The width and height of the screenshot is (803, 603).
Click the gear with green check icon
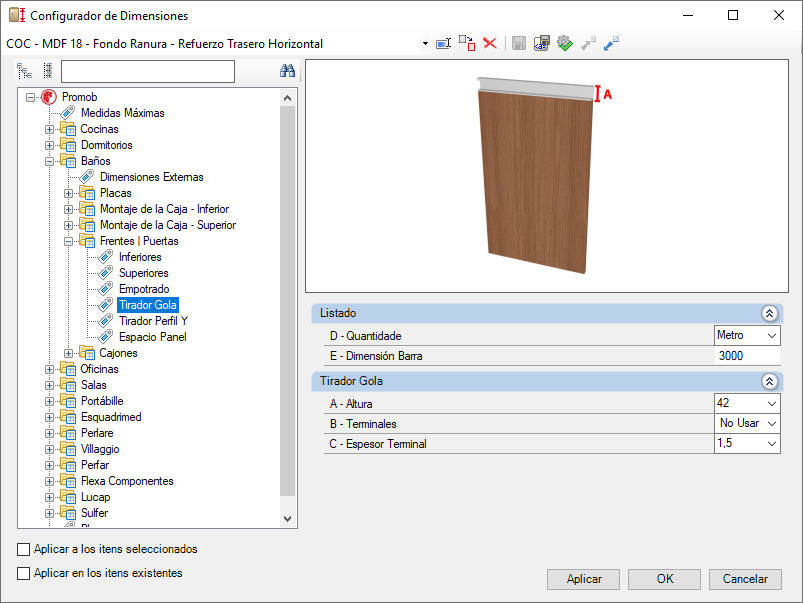(565, 43)
